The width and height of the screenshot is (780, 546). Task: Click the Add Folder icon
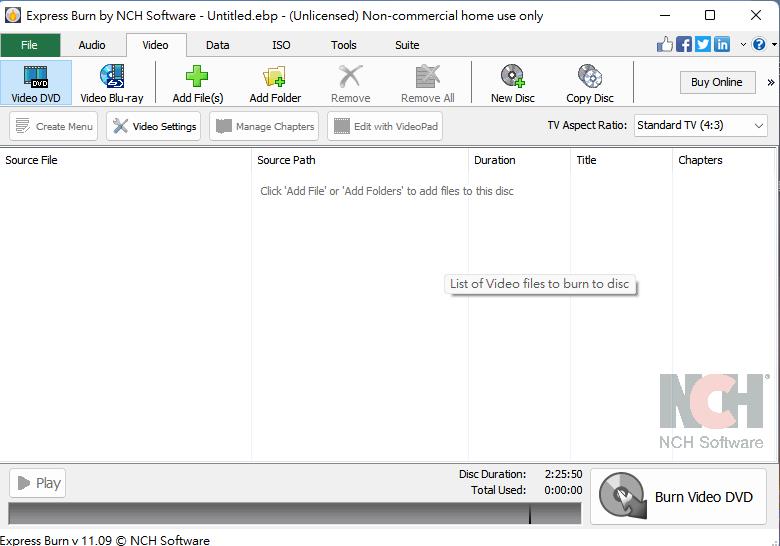(275, 76)
